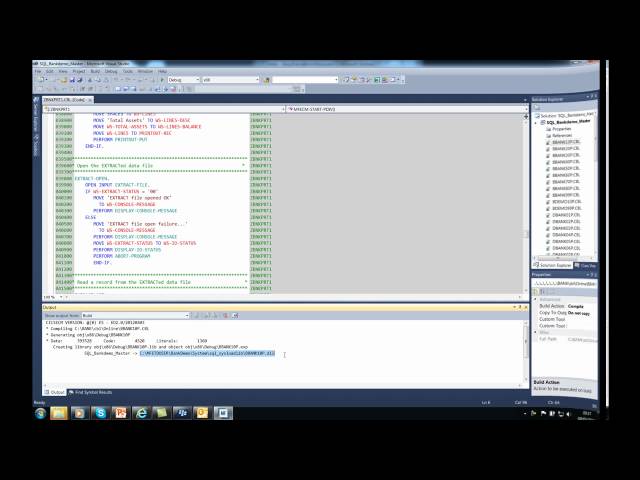
Task: Open Skype from the taskbar
Action: click(100, 413)
